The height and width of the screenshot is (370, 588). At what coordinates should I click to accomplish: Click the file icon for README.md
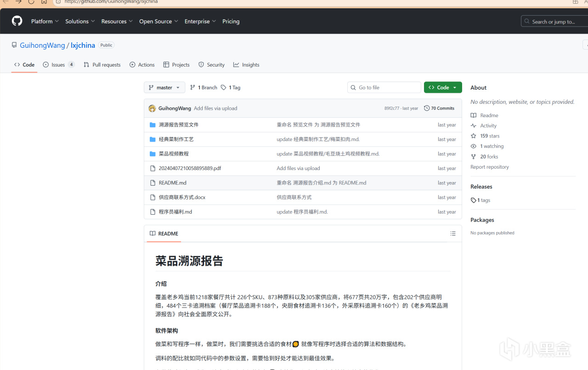(x=153, y=183)
